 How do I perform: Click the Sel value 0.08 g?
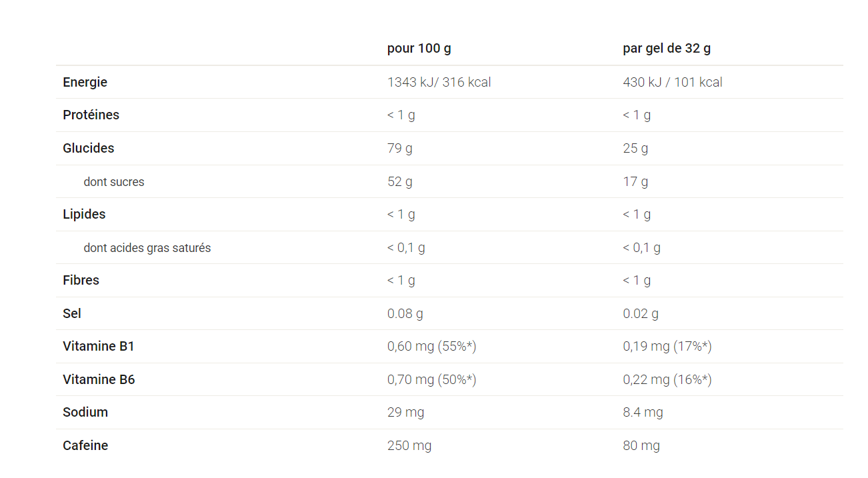[405, 313]
